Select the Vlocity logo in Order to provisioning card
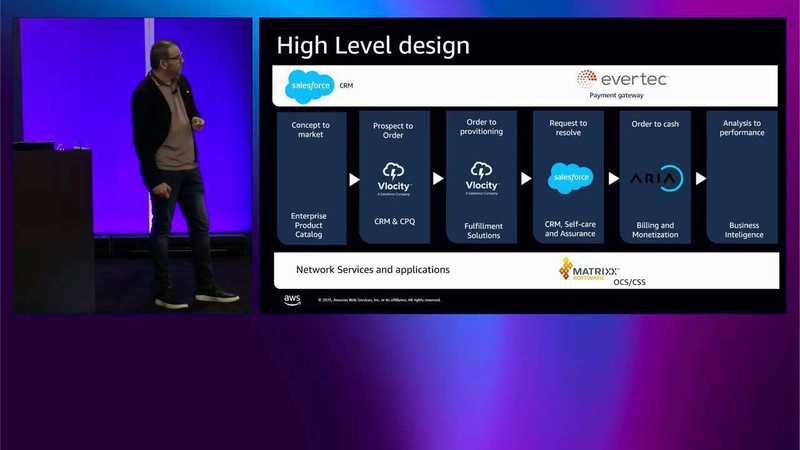 (482, 177)
